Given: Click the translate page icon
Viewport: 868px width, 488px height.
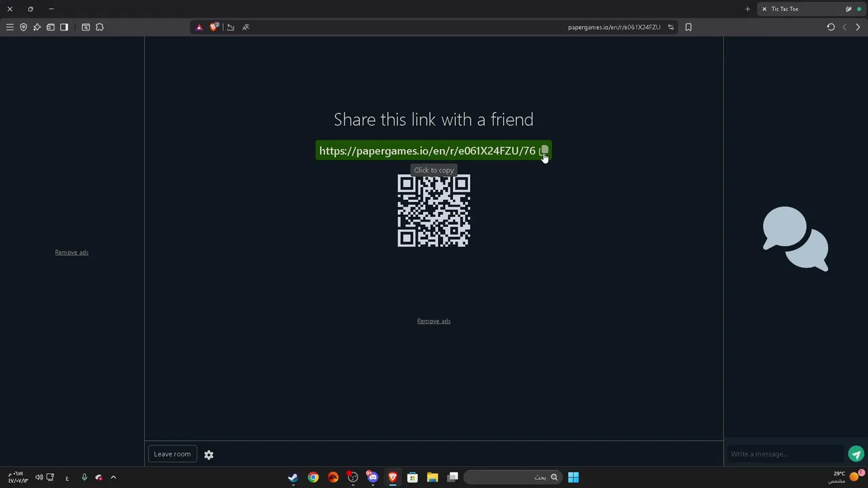Looking at the screenshot, I should click(x=245, y=27).
